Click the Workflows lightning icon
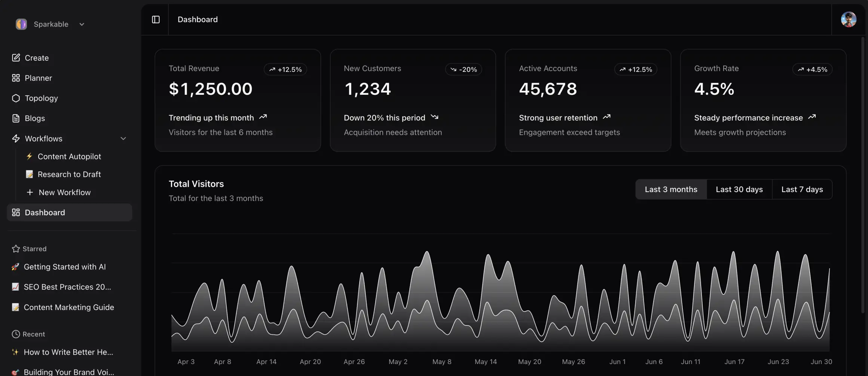 pyautogui.click(x=16, y=139)
